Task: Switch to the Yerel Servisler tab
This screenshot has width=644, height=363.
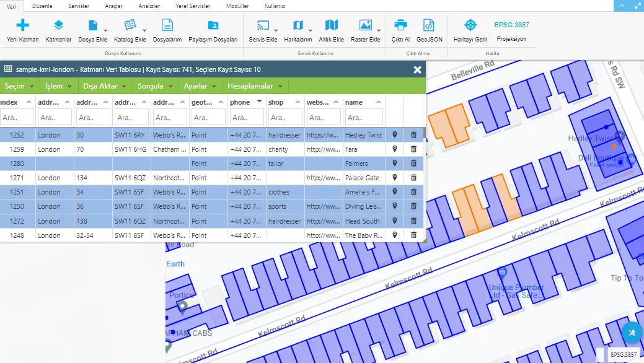Action: pyautogui.click(x=193, y=6)
